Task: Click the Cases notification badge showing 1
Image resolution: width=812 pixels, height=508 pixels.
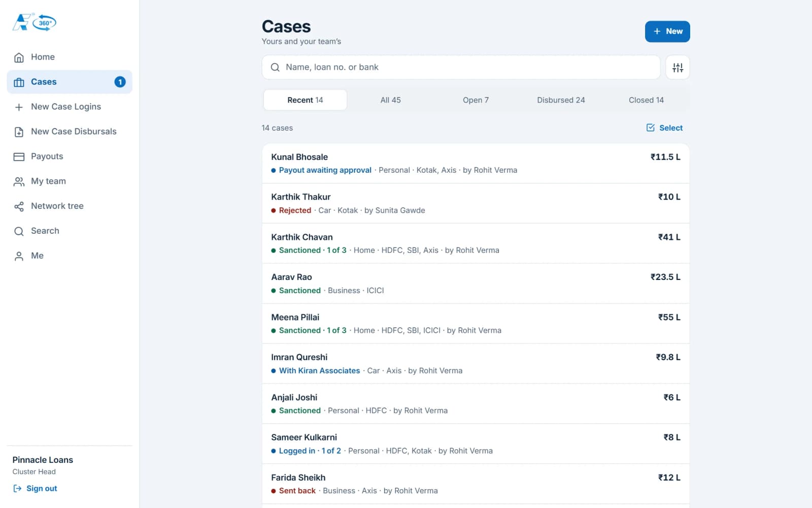Action: point(120,82)
